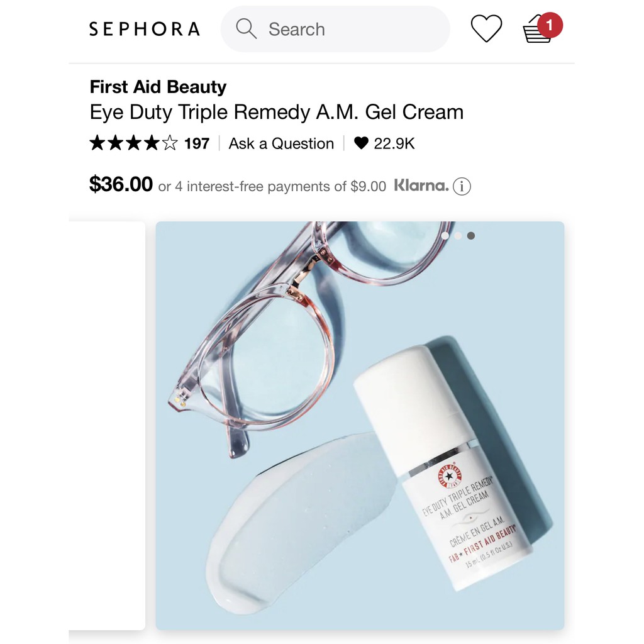Toggle the black heart beside 22.9K loves
Image resolution: width=644 pixels, height=644 pixels.
361,143
